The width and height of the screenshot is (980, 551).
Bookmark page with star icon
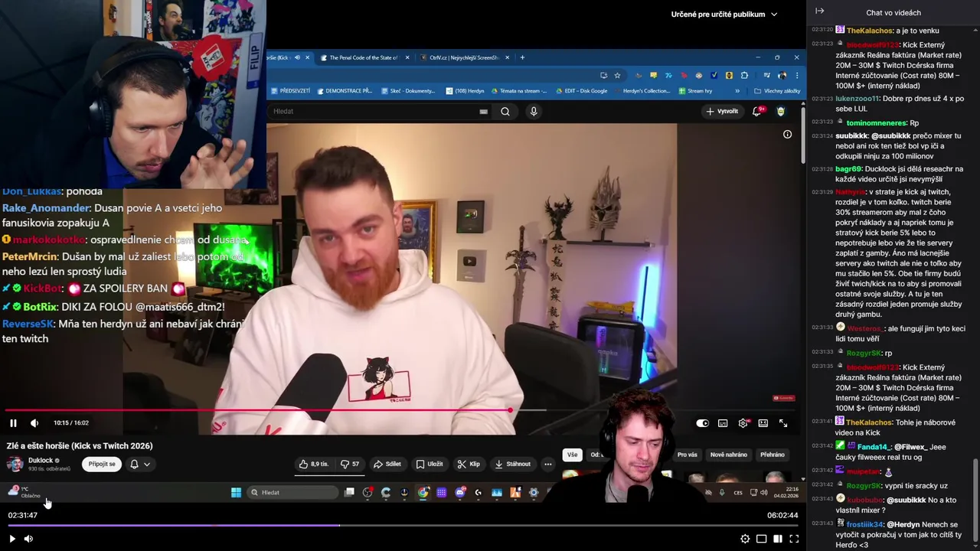pos(617,75)
